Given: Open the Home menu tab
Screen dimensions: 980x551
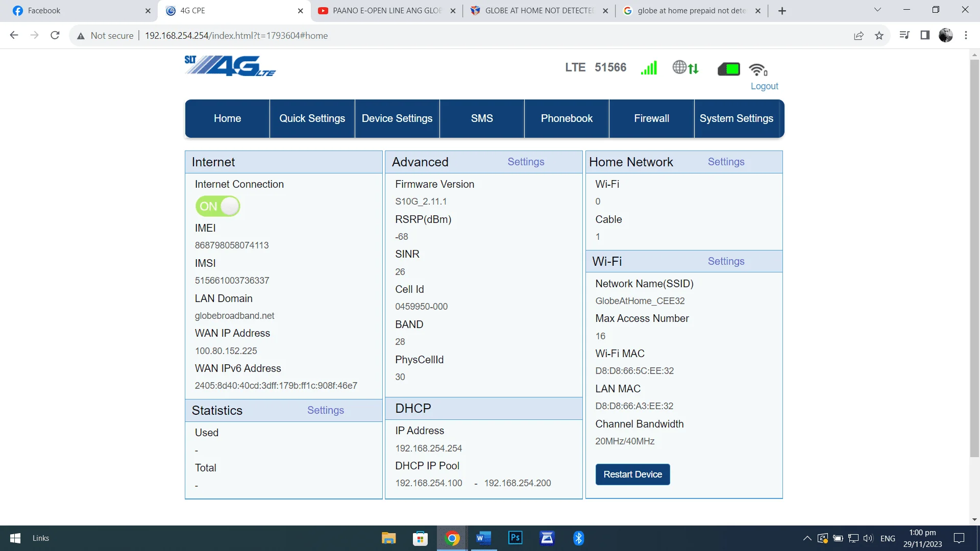Looking at the screenshot, I should click(227, 118).
